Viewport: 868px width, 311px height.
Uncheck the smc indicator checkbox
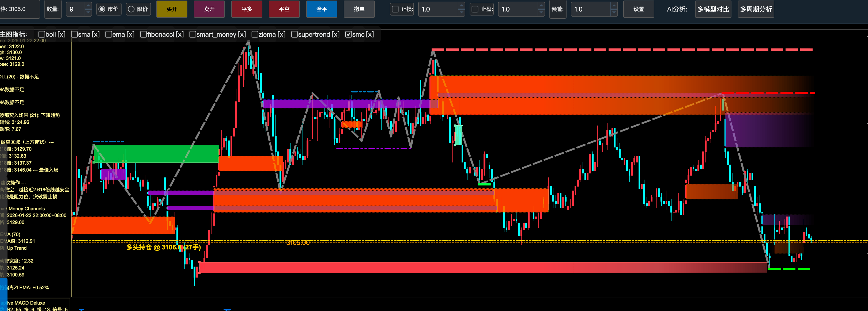tap(349, 34)
